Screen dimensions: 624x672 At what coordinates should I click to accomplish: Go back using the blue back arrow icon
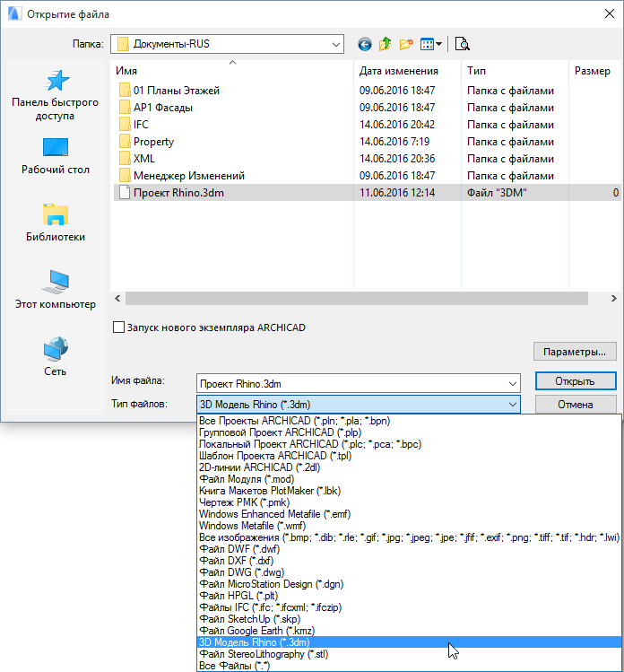pos(365,44)
